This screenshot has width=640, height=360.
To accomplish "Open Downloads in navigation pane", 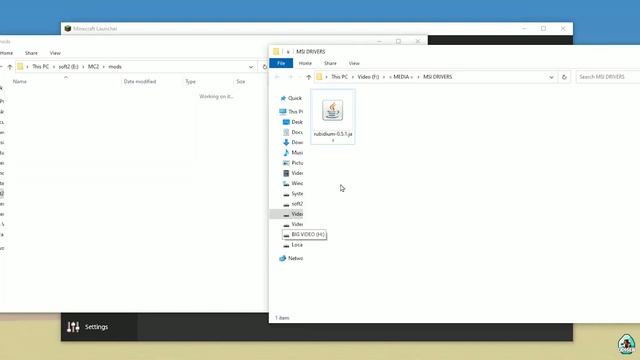I will (x=293, y=142).
